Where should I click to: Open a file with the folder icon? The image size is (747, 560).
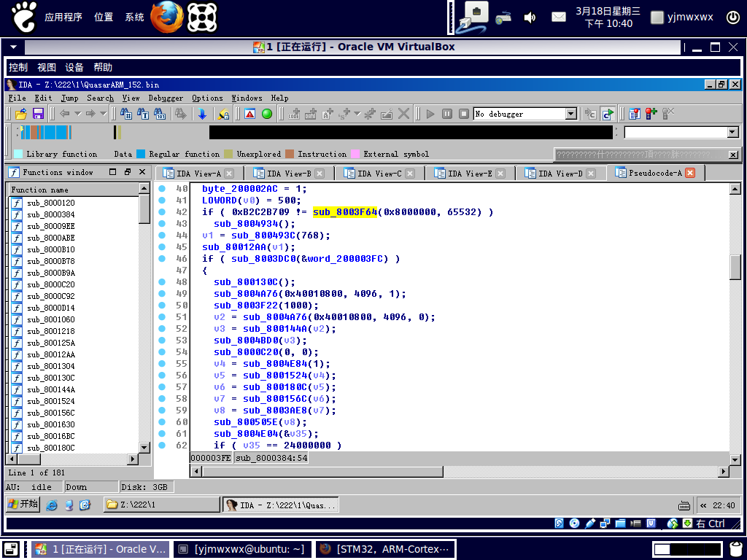tap(21, 114)
